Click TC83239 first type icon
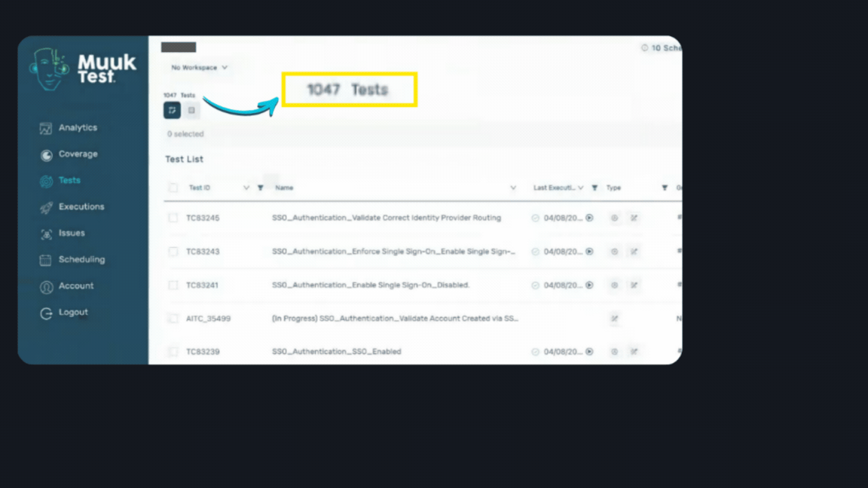The height and width of the screenshot is (488, 868). coord(615,352)
